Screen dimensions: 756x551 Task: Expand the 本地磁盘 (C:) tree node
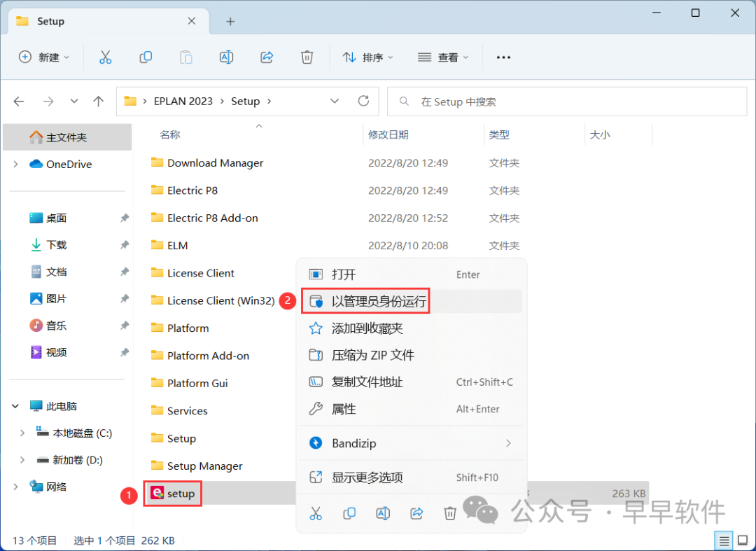click(x=22, y=433)
